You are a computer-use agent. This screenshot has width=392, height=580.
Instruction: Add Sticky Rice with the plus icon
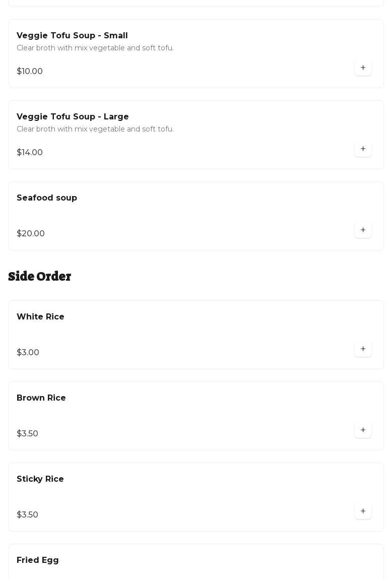(363, 511)
